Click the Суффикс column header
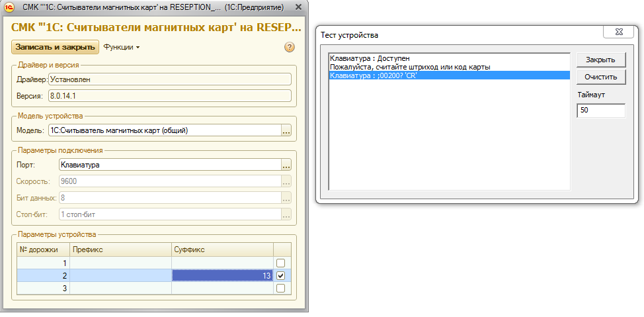The height and width of the screenshot is (317, 644). pyautogui.click(x=222, y=249)
